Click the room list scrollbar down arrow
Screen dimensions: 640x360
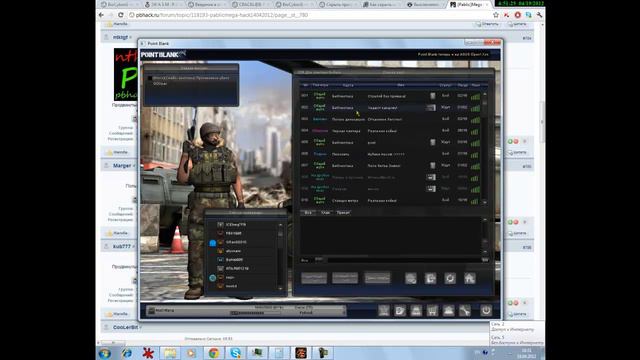click(x=485, y=202)
